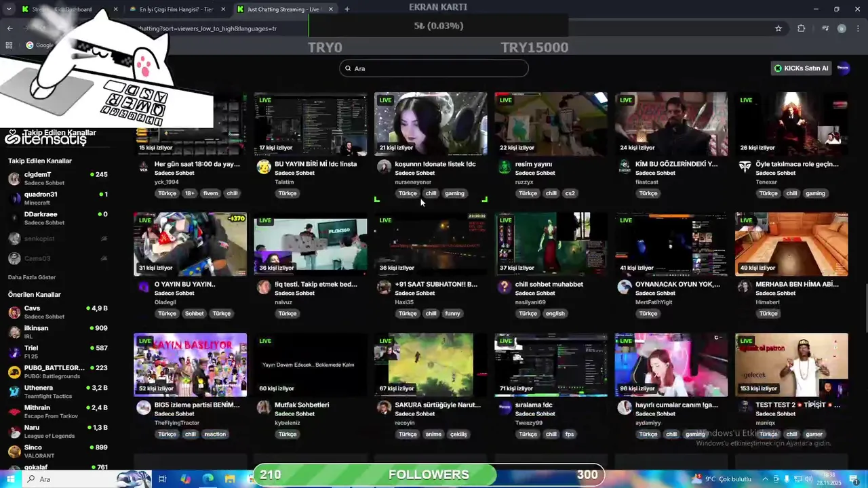The height and width of the screenshot is (488, 868).
Task: Click the KICKs Satın Al button
Action: point(802,68)
